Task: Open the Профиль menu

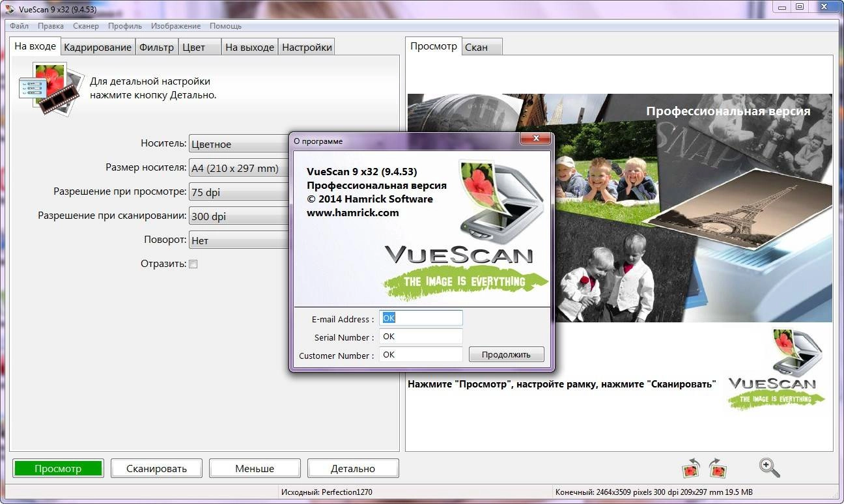Action: 125,26
